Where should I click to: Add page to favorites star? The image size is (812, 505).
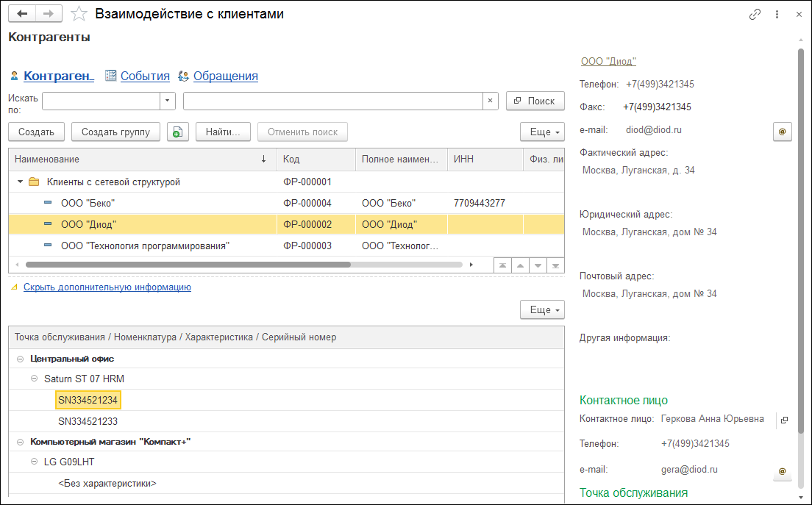[79, 14]
